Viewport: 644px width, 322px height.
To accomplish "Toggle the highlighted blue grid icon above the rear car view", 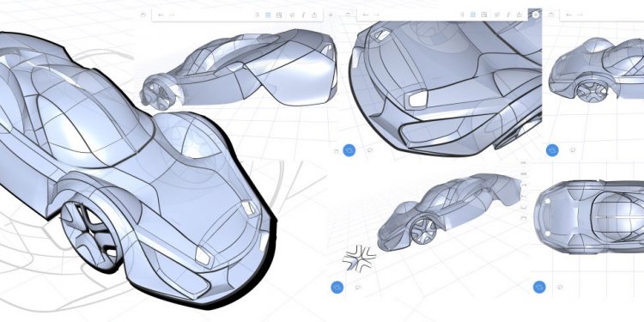I will (x=268, y=15).
